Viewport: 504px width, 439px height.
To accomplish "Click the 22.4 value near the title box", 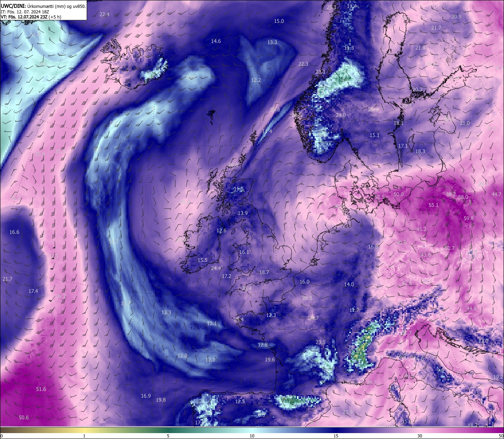I will tap(104, 14).
